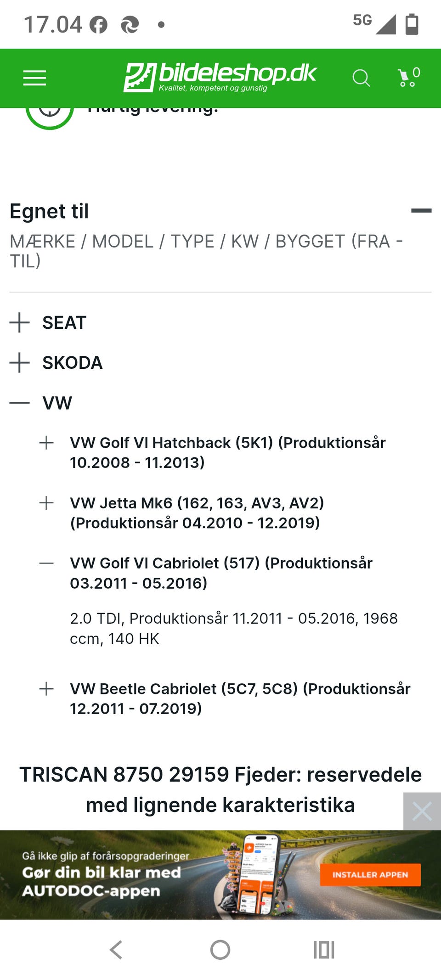Tap the Egnet til heading

(x=49, y=211)
